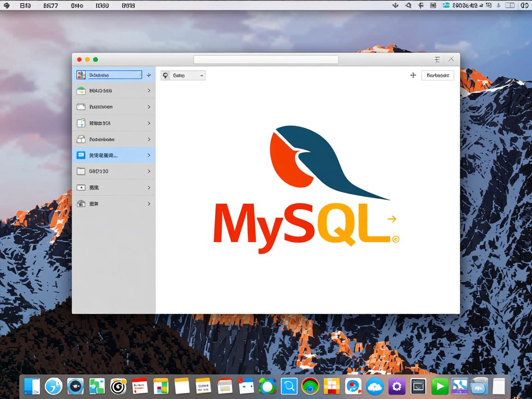Click the plus icon beside the top-right button
The width and height of the screenshot is (532, 399).
(x=413, y=75)
